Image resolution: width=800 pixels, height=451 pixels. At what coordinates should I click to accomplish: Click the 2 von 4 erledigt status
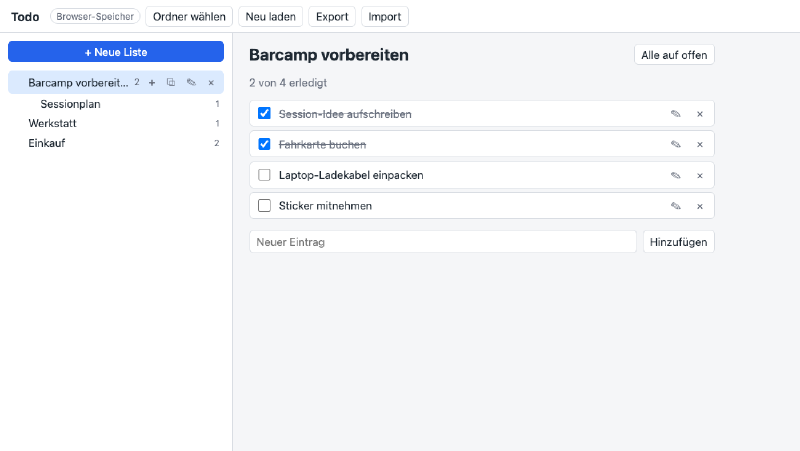288,83
